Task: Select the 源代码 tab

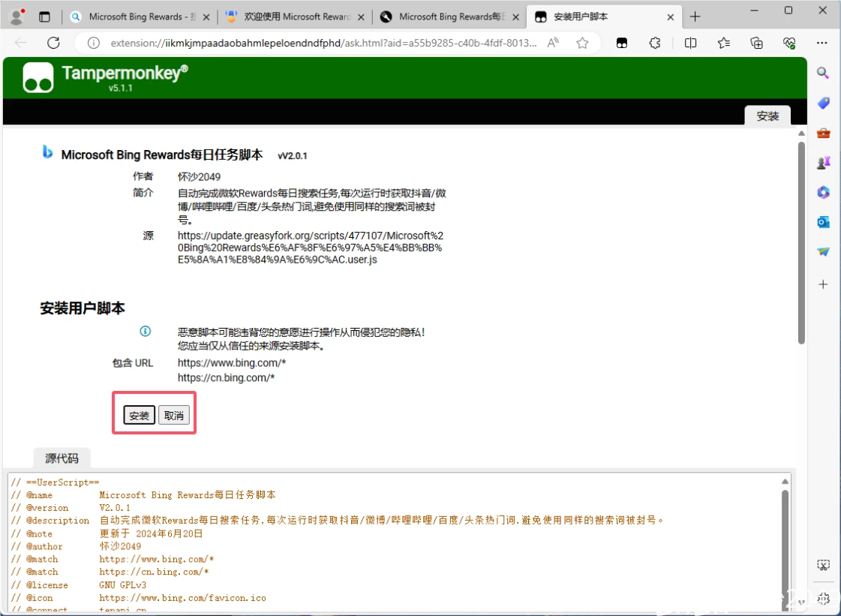Action: click(x=62, y=458)
